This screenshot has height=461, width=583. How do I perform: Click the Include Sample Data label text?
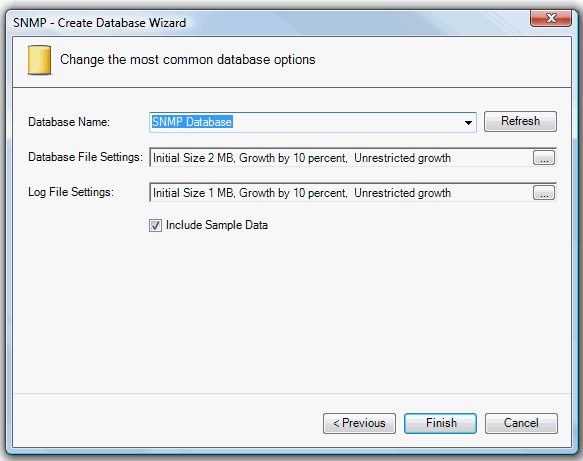tap(217, 225)
